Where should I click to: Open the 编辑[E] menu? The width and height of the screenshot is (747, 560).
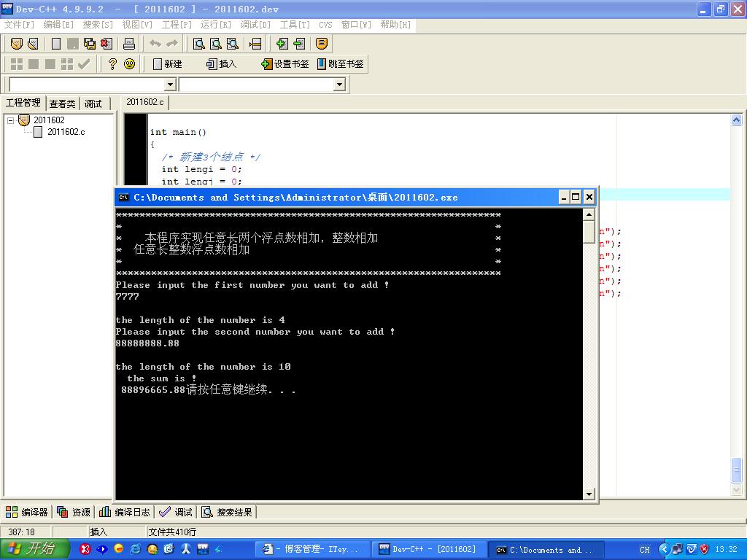tap(58, 24)
